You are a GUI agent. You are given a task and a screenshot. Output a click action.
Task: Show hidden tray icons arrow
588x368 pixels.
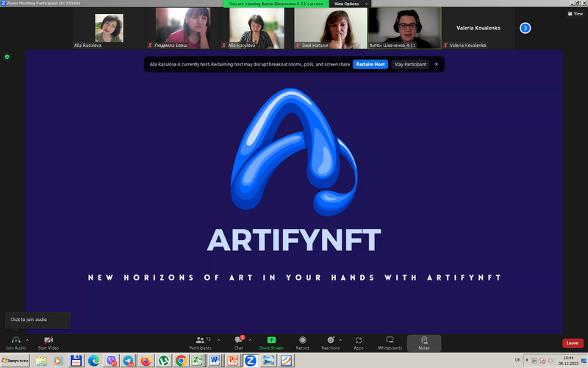pyautogui.click(x=526, y=360)
